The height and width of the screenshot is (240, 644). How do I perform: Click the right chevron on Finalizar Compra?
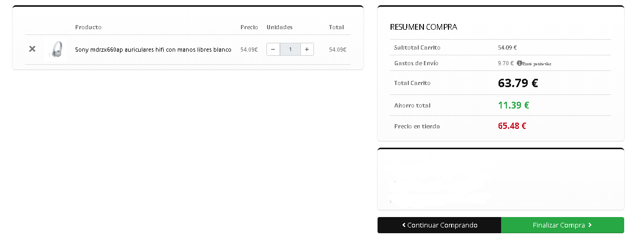[x=590, y=225]
